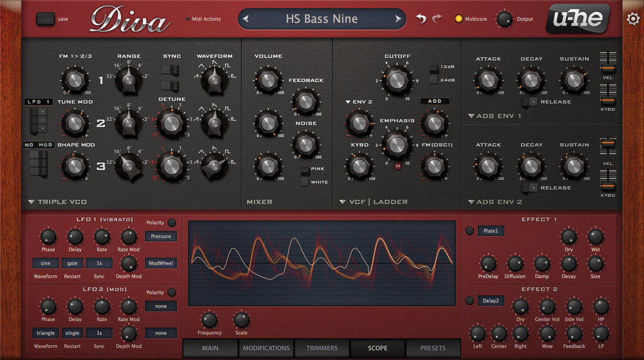Image resolution: width=644 pixels, height=360 pixels.
Task: Toggle LFO 2 Polarity button
Action: [172, 292]
